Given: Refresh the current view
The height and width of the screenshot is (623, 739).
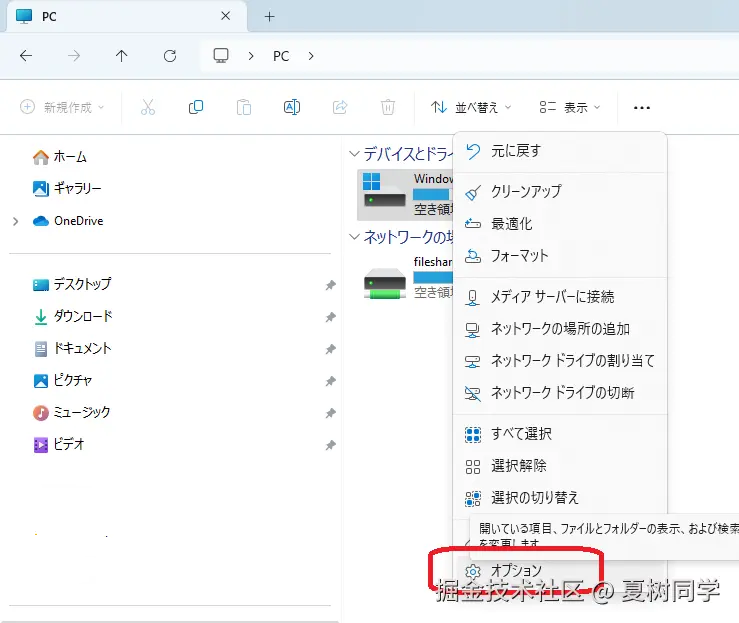Looking at the screenshot, I should (170, 56).
